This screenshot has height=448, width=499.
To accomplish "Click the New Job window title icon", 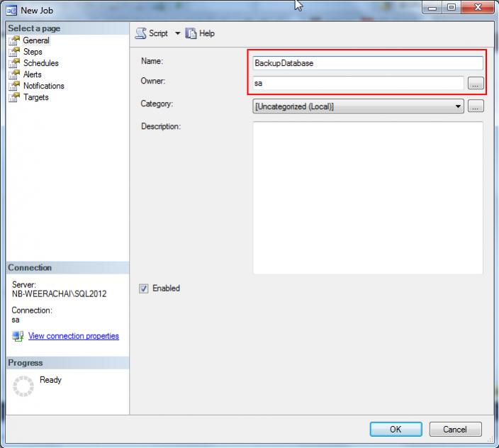I will coord(11,11).
